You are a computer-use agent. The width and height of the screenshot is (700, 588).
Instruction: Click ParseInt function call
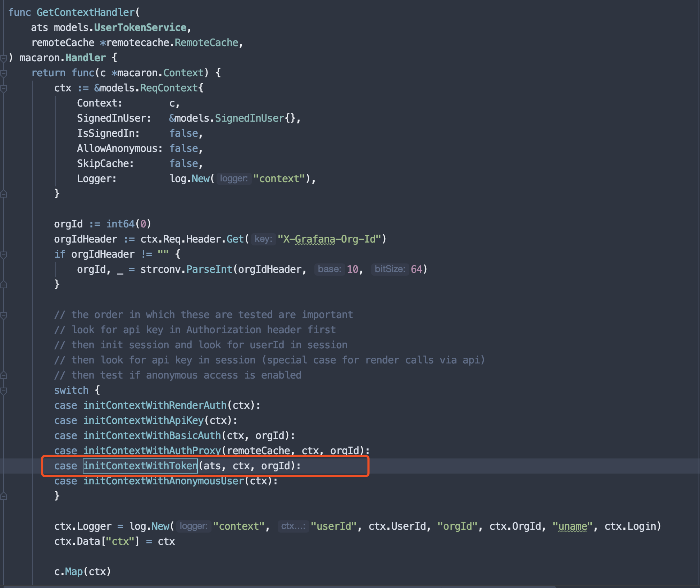point(209,269)
